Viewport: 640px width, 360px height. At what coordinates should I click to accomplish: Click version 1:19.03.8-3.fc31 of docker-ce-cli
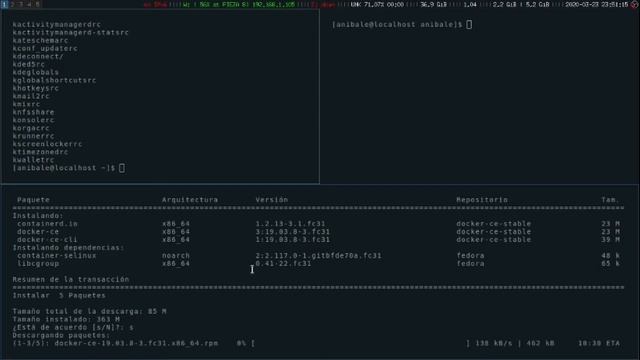[293, 240]
